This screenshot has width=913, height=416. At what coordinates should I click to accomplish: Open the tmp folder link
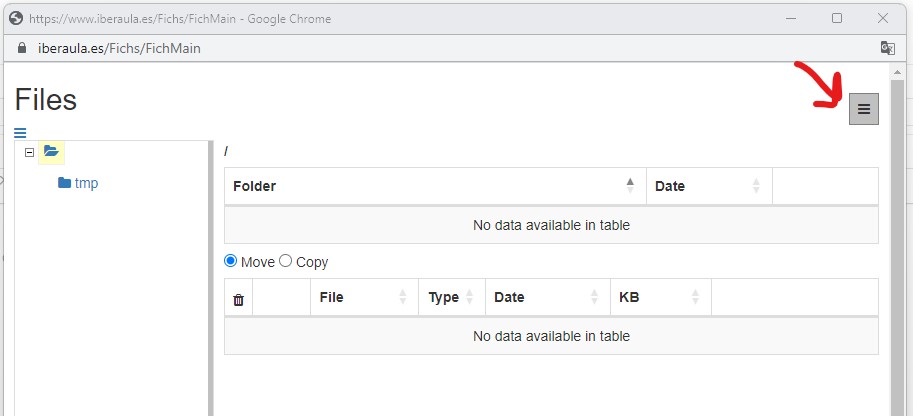(86, 183)
